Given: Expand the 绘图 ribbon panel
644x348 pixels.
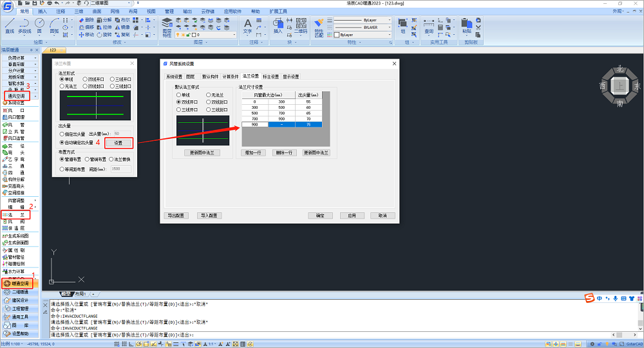Looking at the screenshot, I should (40, 42).
